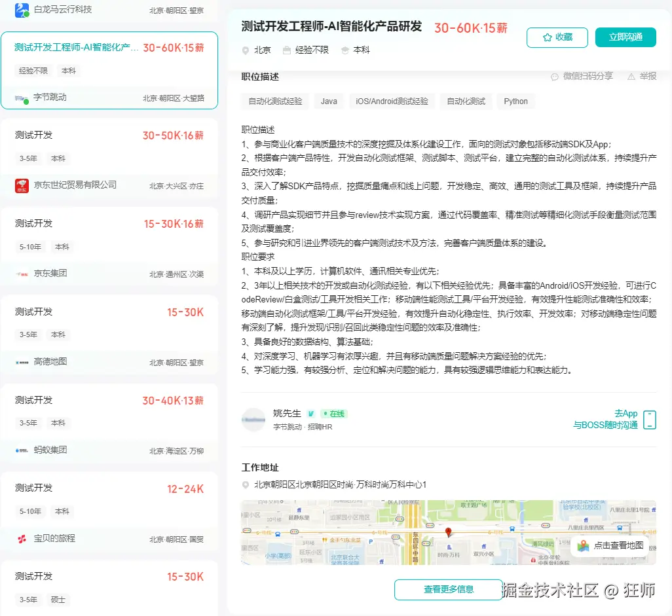Click the work address 时尚·万科时尚万科中心1
The image size is (672, 616).
341,485
